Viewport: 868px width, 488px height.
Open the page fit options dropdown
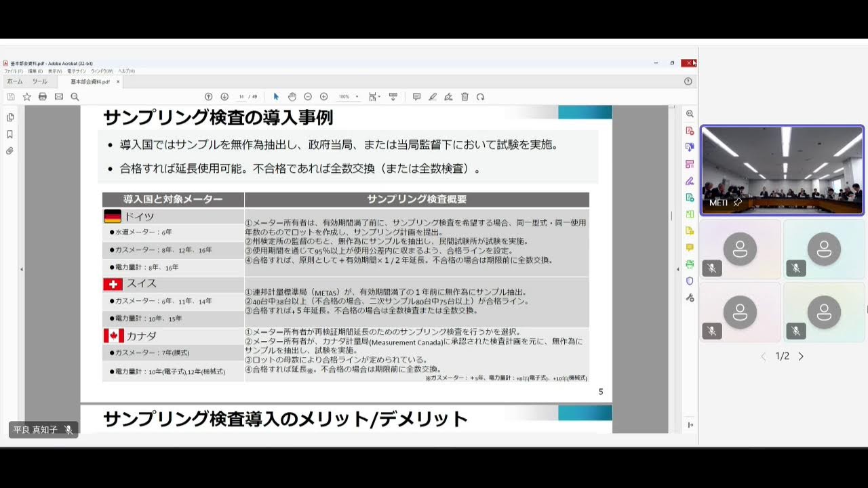pos(374,97)
